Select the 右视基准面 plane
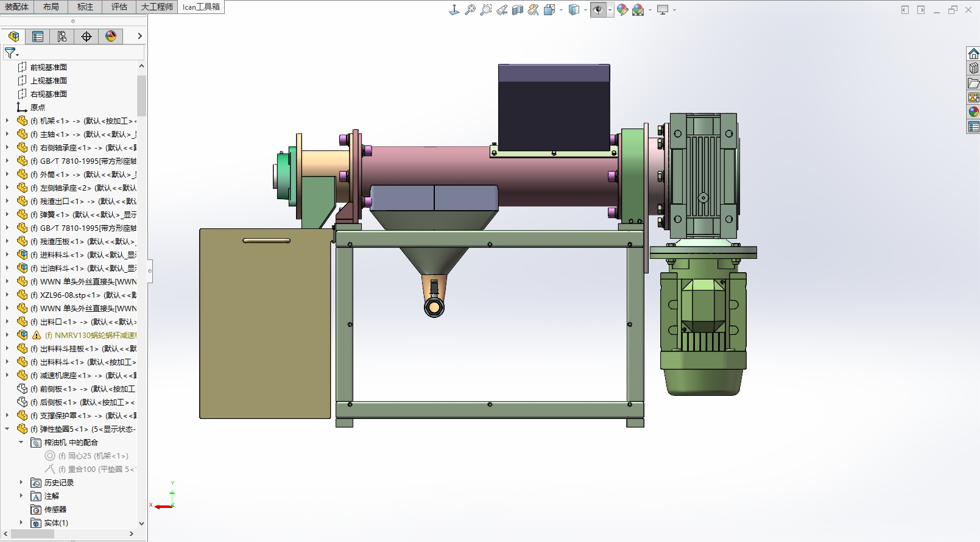The image size is (980, 542). tap(49, 94)
